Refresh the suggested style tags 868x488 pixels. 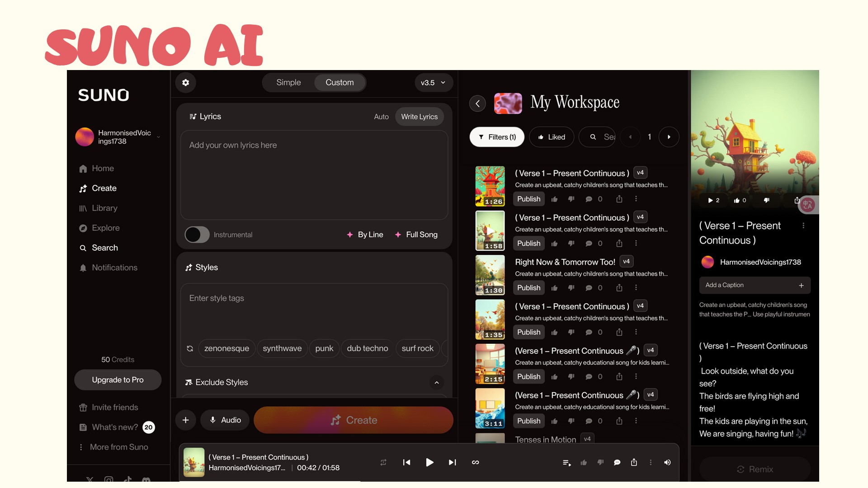point(190,348)
